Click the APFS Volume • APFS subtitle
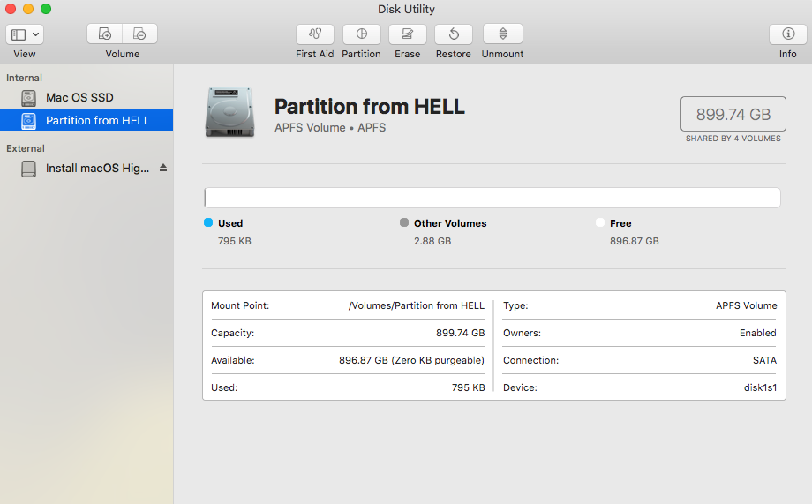The image size is (812, 504). click(x=330, y=128)
